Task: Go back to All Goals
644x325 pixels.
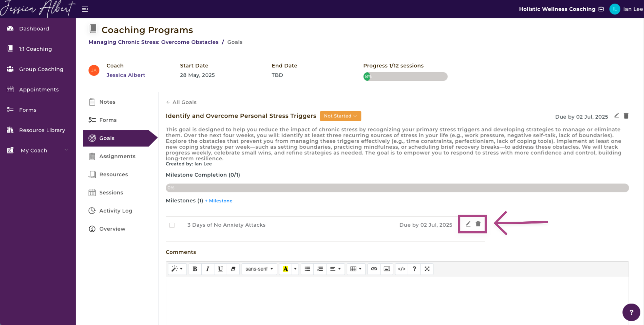Action: (181, 102)
